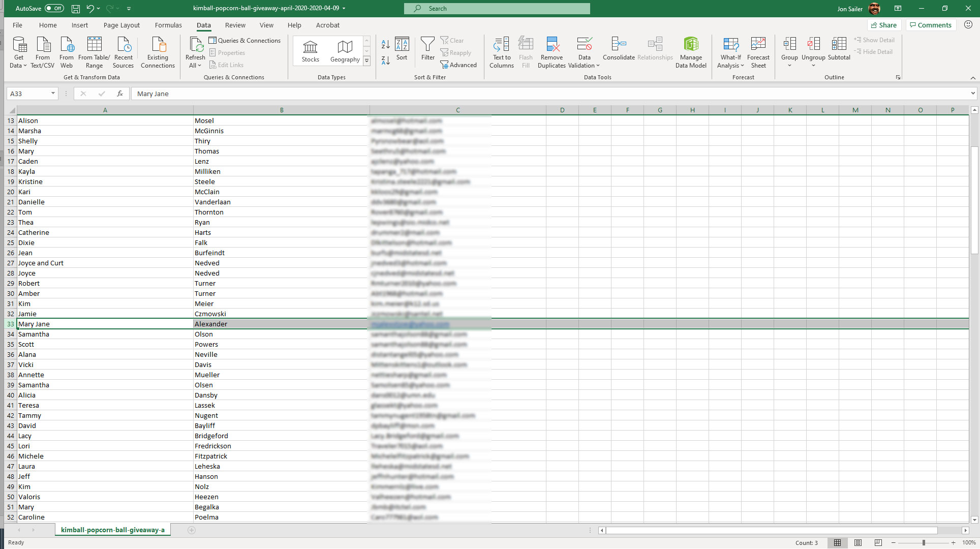980x549 pixels.
Task: Switch to Page Layout view in status bar
Action: click(x=858, y=542)
